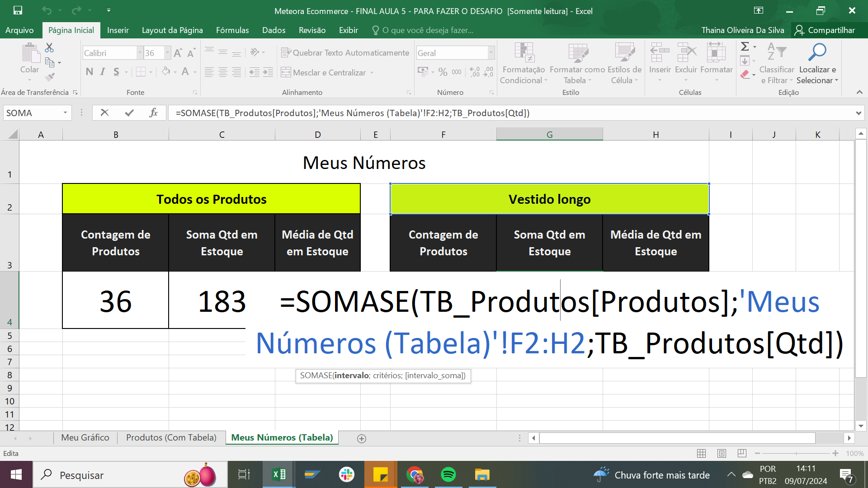Confirm the formula with the checkmark icon
Image resolution: width=868 pixels, height=488 pixels.
129,113
